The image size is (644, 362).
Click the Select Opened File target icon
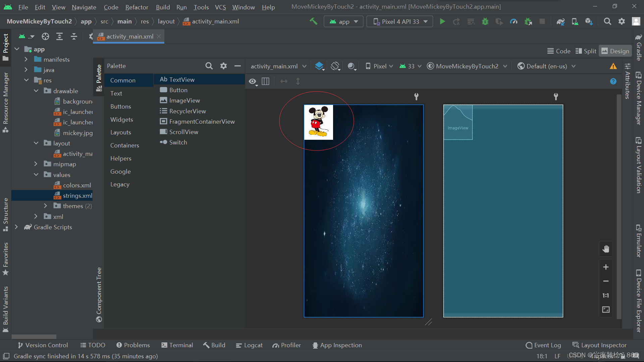pyautogui.click(x=45, y=36)
